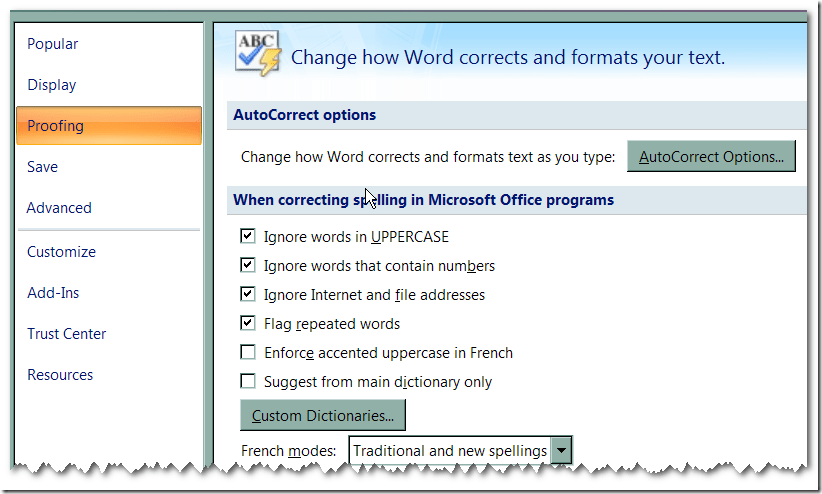Viewport: 822px width, 494px height.
Task: Uncheck Ignore words that contain numbers
Action: point(248,266)
